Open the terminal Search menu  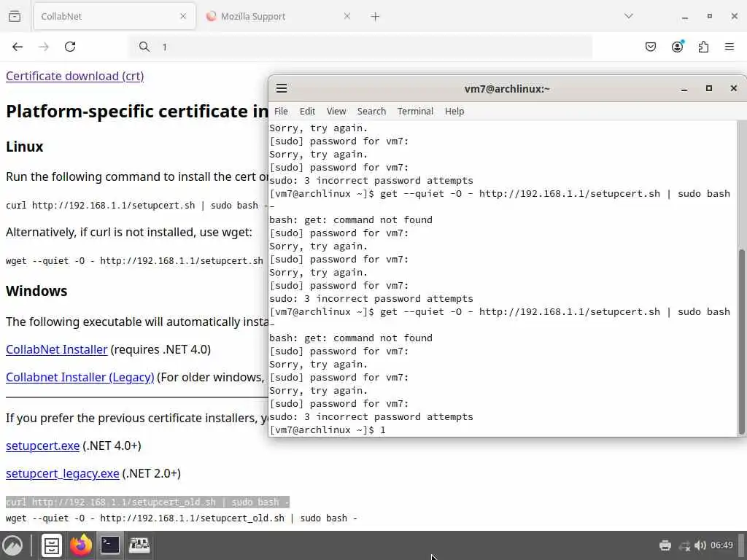(371, 111)
